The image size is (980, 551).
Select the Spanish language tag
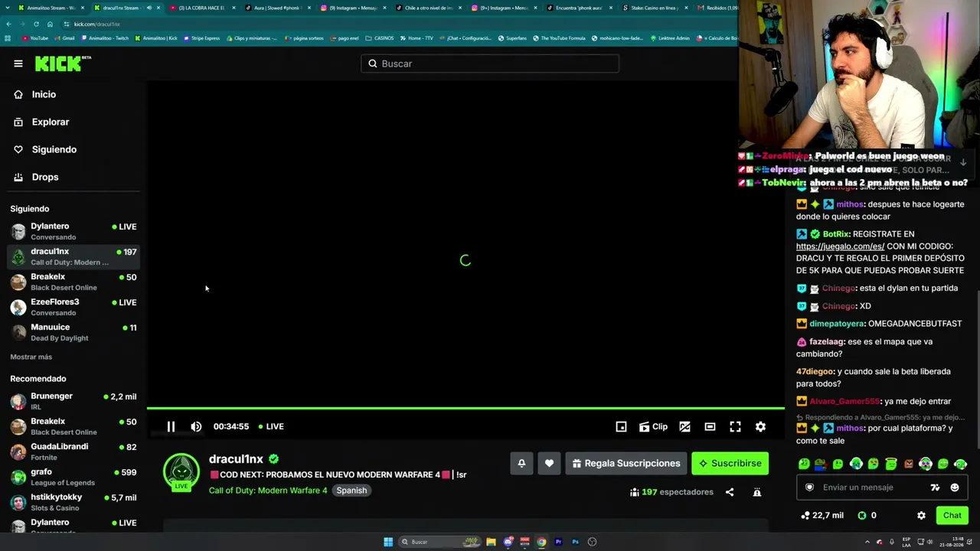(352, 491)
